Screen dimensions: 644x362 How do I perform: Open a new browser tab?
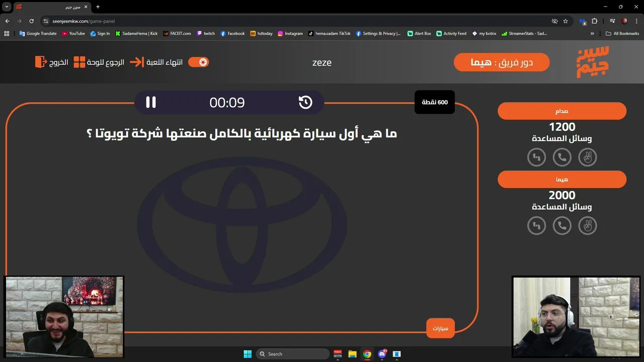(x=98, y=7)
